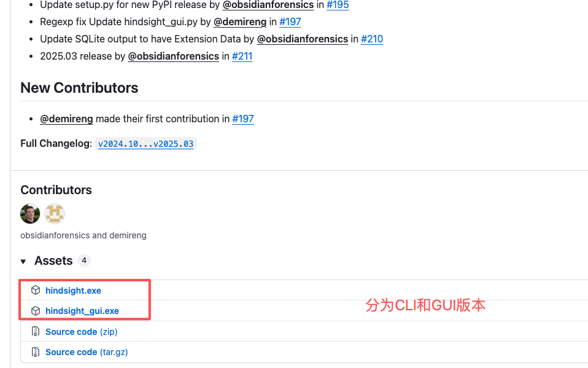Open #197 link under New Contributors
Screen dimensions: 588x368
[x=243, y=119]
